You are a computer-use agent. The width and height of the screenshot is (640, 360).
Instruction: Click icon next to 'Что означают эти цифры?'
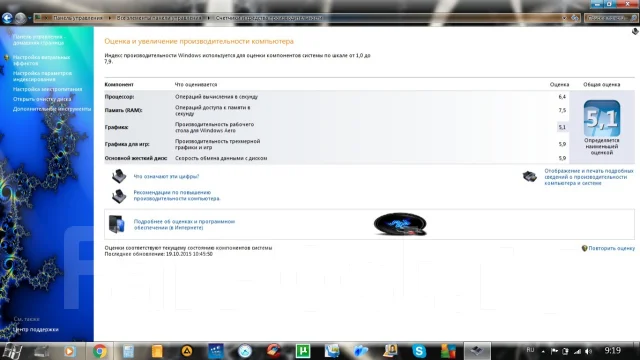119,176
